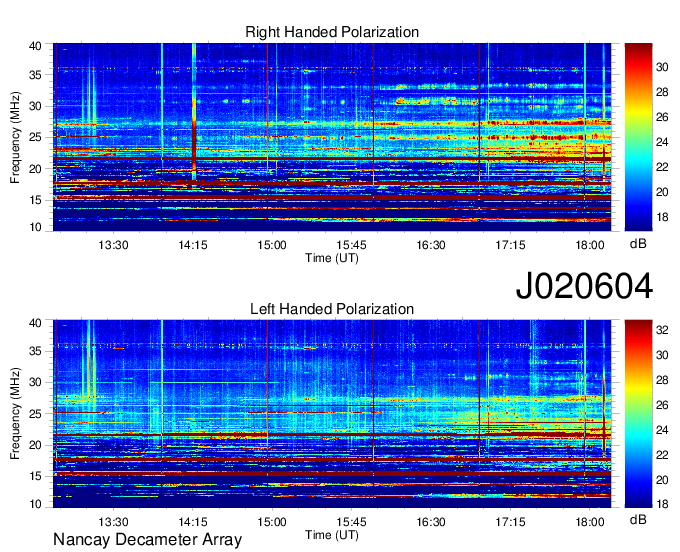680x552 pixels.
Task: Click the '40' frequency tick on Right Handed plot
Action: click(x=35, y=46)
